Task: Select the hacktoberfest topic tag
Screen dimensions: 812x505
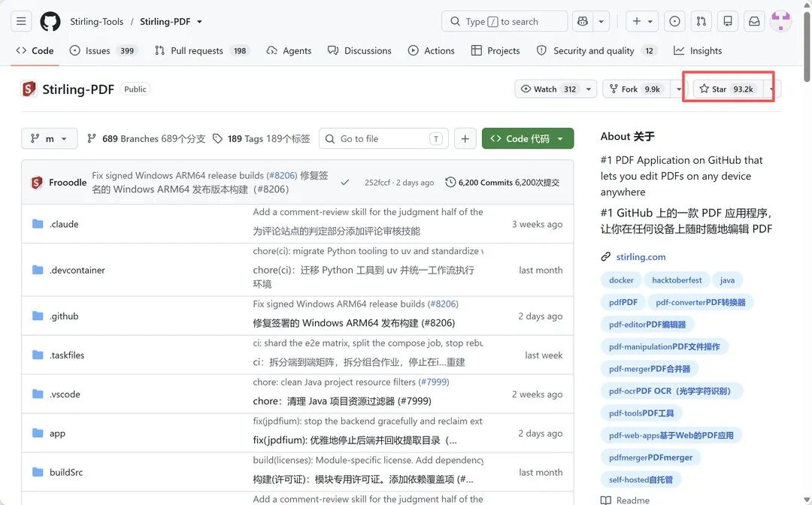Action: tap(677, 280)
